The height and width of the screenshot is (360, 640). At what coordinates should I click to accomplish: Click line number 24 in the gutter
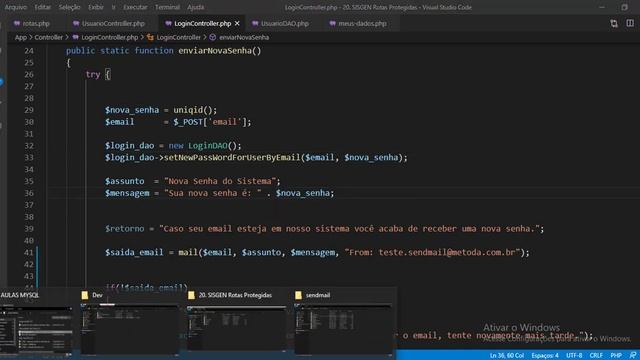pos(29,51)
